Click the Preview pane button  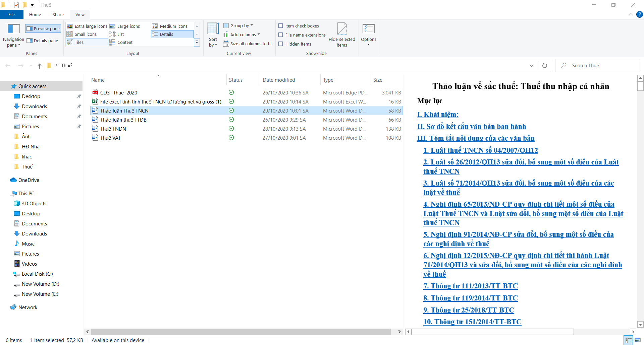click(x=43, y=29)
